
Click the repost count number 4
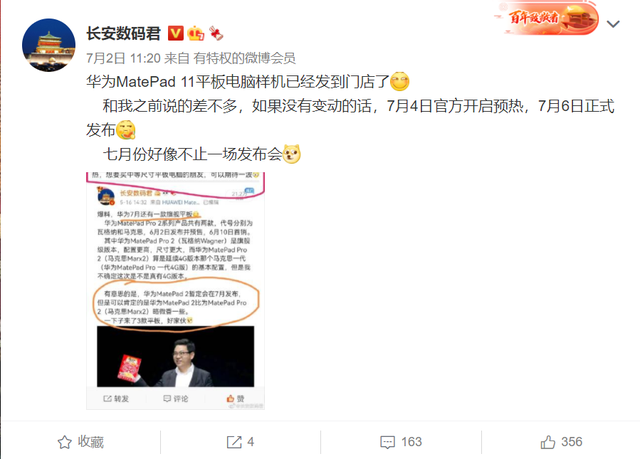(251, 442)
